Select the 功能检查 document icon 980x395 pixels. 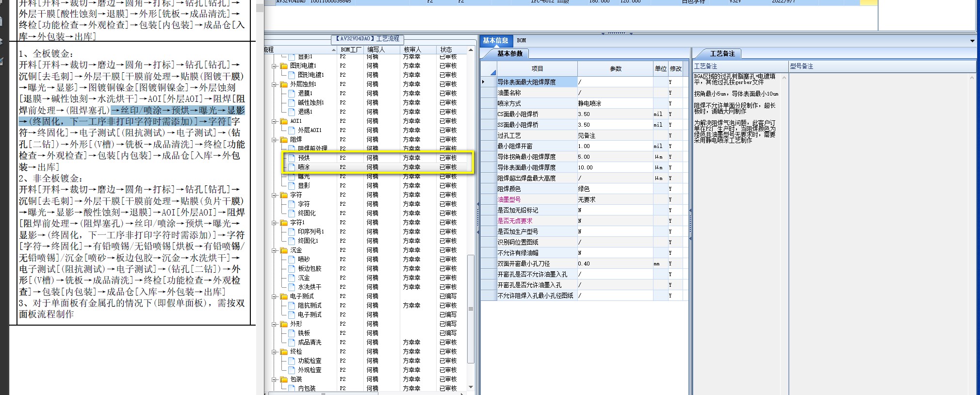point(292,361)
